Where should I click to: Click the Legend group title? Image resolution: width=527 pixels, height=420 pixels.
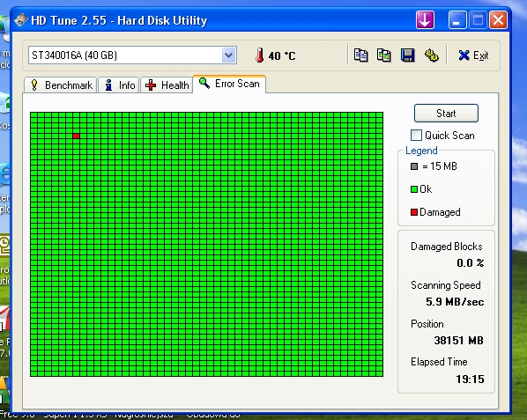coord(421,151)
